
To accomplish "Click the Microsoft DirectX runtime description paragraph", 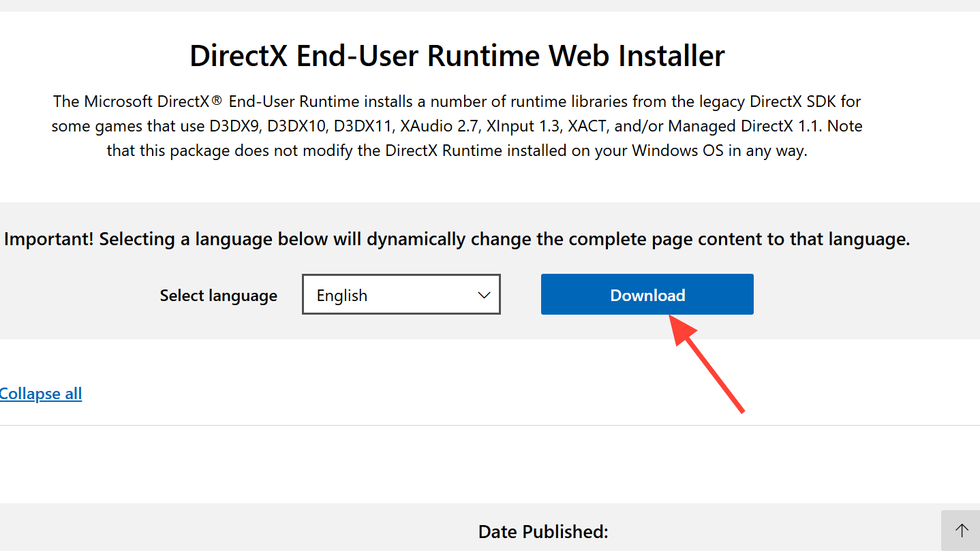I will [457, 126].
